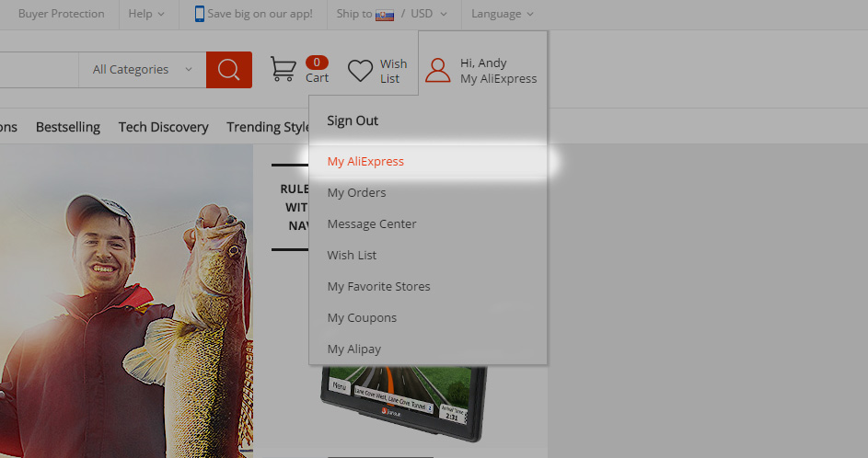Click the orange search magnifier button
This screenshot has width=868, height=458.
click(228, 70)
